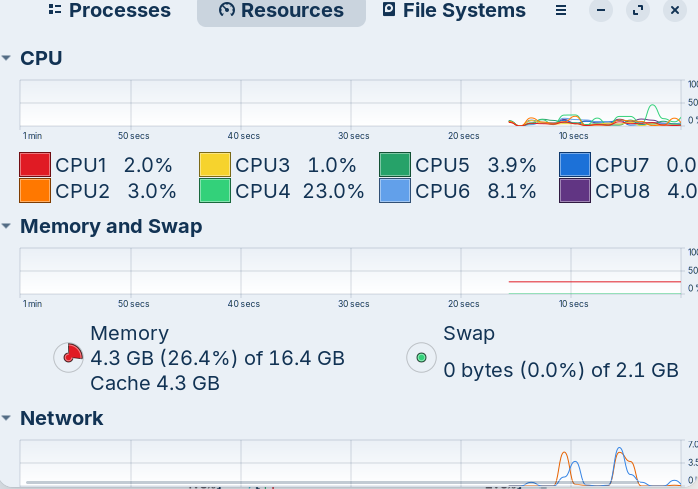Change the CPU5 dark green color swatch
The height and width of the screenshot is (489, 698).
[395, 165]
